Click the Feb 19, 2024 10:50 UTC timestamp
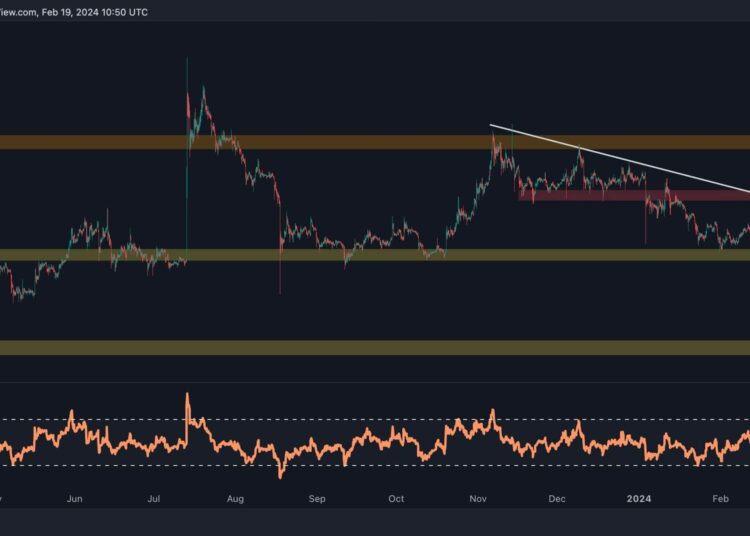 (x=95, y=12)
